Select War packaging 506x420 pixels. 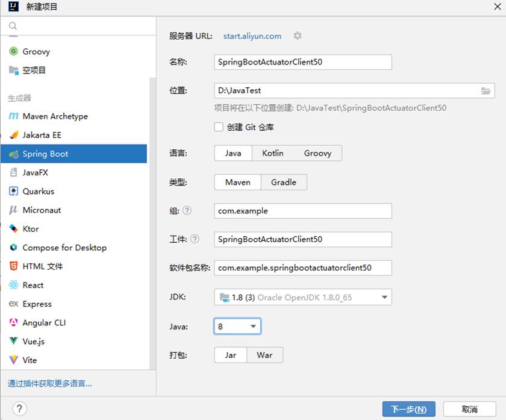pyautogui.click(x=264, y=355)
